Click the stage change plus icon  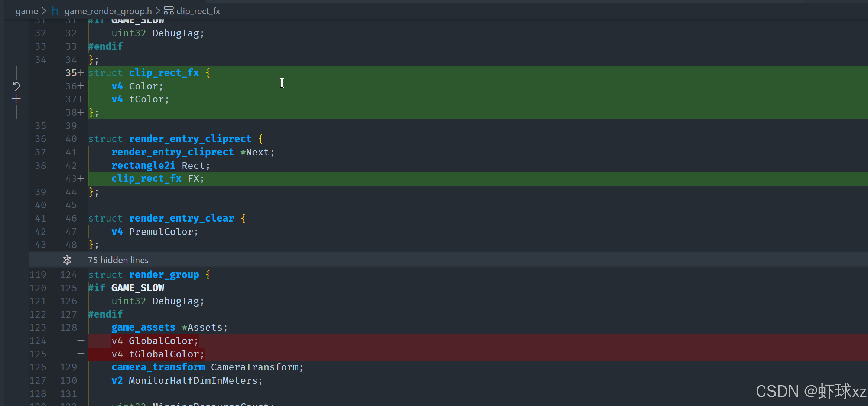(x=16, y=99)
